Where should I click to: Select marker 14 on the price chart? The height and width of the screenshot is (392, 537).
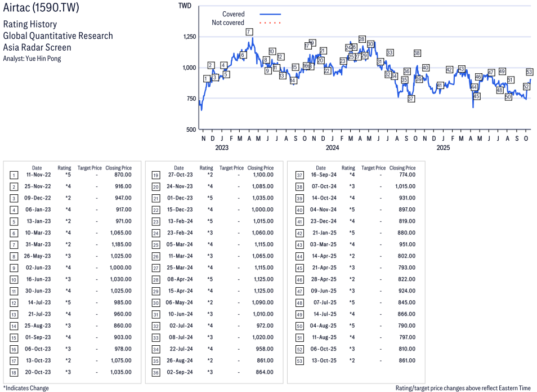[x=293, y=81]
